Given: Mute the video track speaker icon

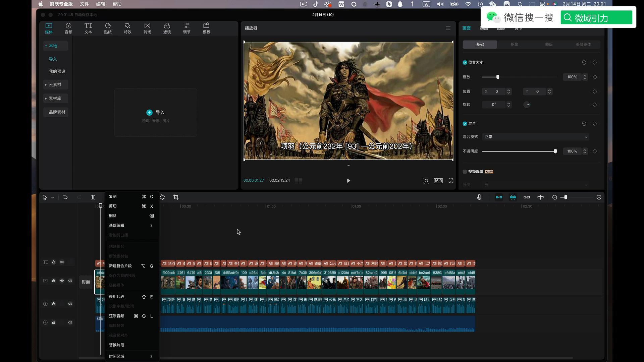Looking at the screenshot, I should [70, 281].
